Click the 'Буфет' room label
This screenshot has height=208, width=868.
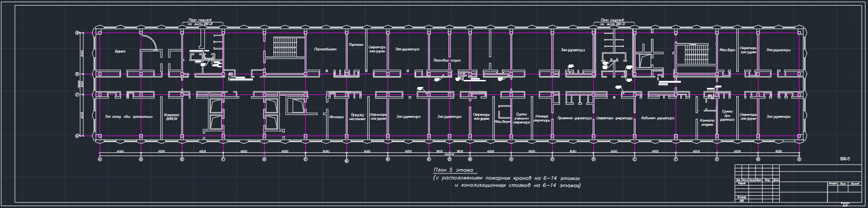[x=120, y=50]
